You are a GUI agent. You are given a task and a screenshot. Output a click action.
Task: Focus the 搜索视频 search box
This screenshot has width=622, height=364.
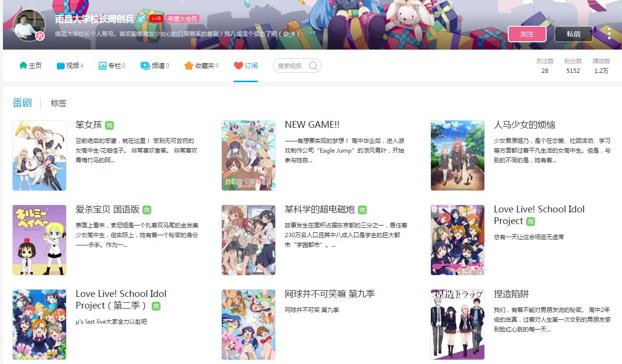[297, 66]
